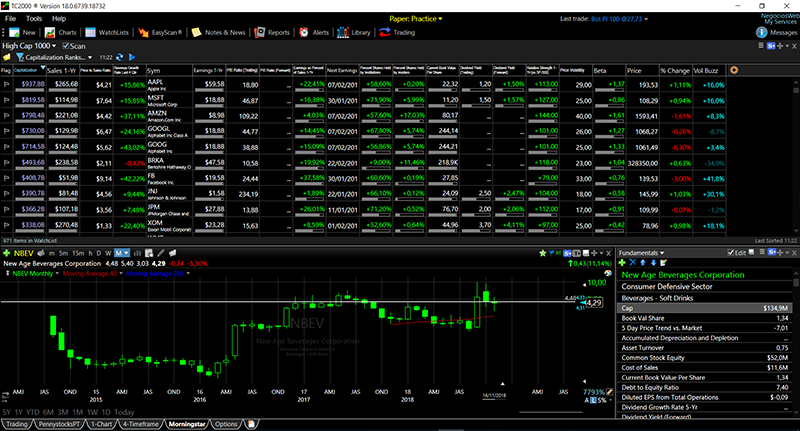Switch to the 4-Timeframe tab
Image resolution: width=800 pixels, height=431 pixels.
tap(140, 424)
